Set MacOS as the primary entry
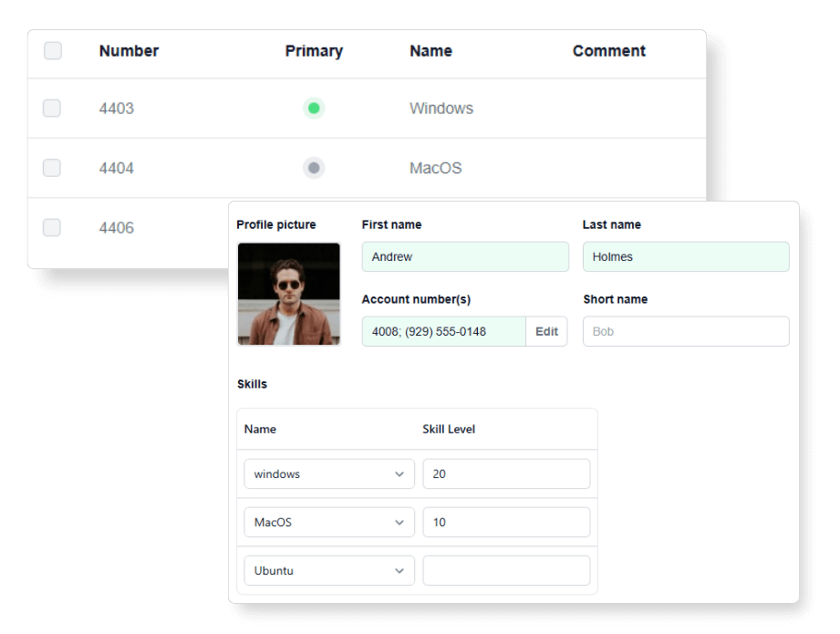This screenshot has height=634, width=840. (314, 168)
